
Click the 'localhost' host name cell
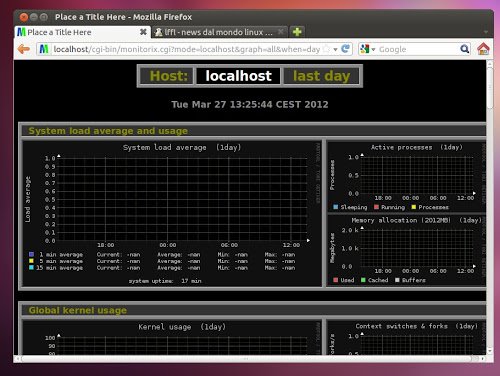coord(238,76)
